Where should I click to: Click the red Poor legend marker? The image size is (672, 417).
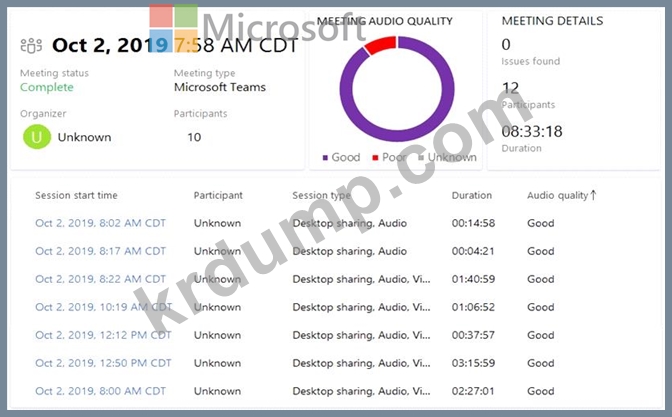pos(375,158)
